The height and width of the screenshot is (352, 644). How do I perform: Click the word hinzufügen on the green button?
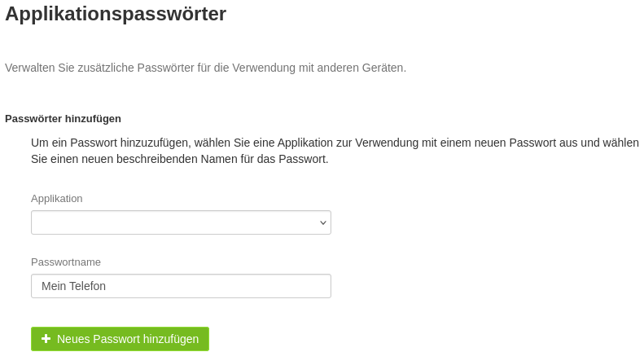pos(171,339)
